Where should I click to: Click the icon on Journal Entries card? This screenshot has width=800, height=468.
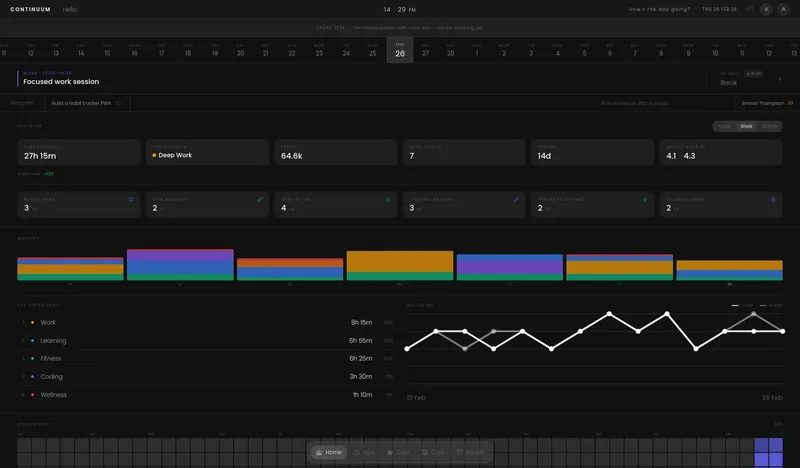[516, 199]
